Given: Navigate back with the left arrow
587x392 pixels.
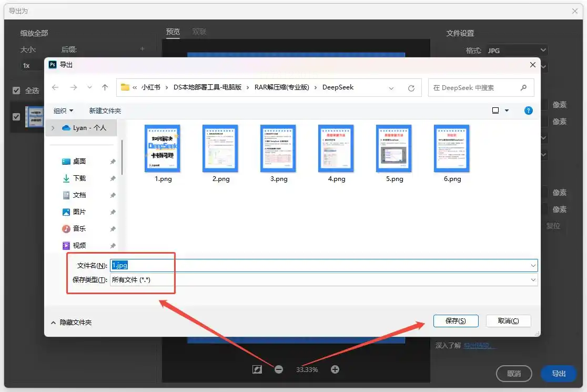Looking at the screenshot, I should point(56,88).
